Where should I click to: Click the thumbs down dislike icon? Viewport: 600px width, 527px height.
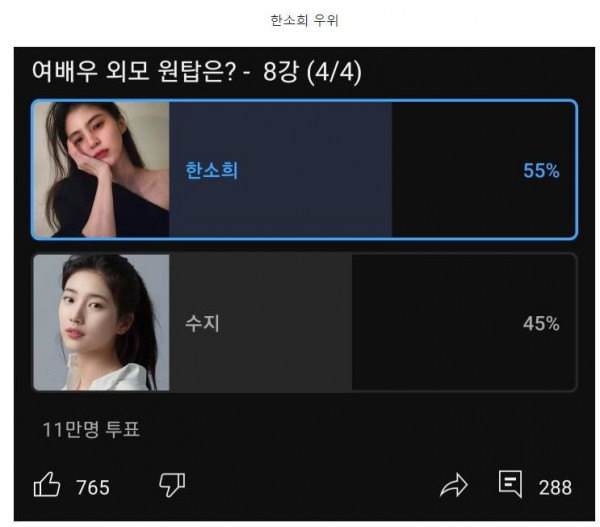[172, 485]
